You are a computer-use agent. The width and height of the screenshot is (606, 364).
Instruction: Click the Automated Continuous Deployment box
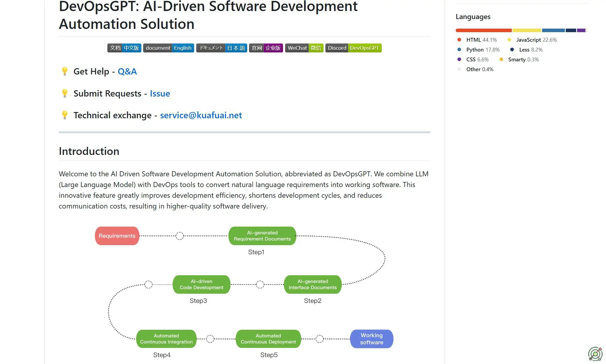click(x=268, y=339)
